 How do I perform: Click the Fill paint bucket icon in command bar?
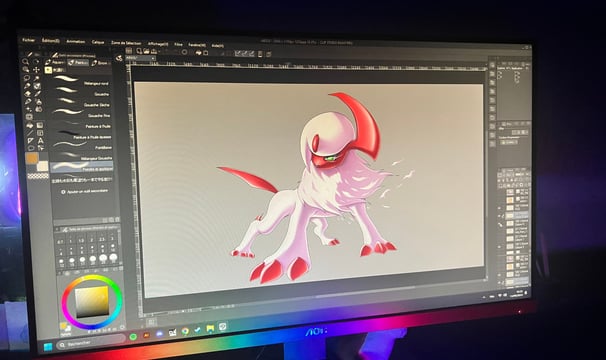tap(199, 53)
